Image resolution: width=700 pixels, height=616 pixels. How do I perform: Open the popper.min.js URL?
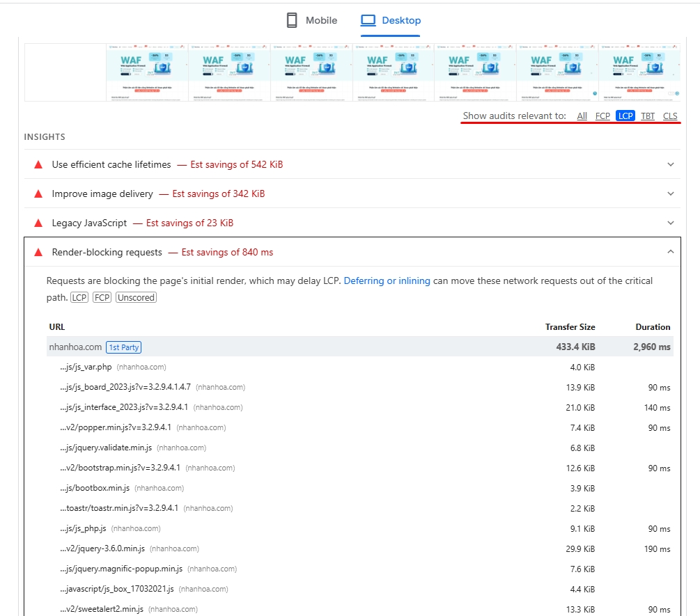[116, 427]
